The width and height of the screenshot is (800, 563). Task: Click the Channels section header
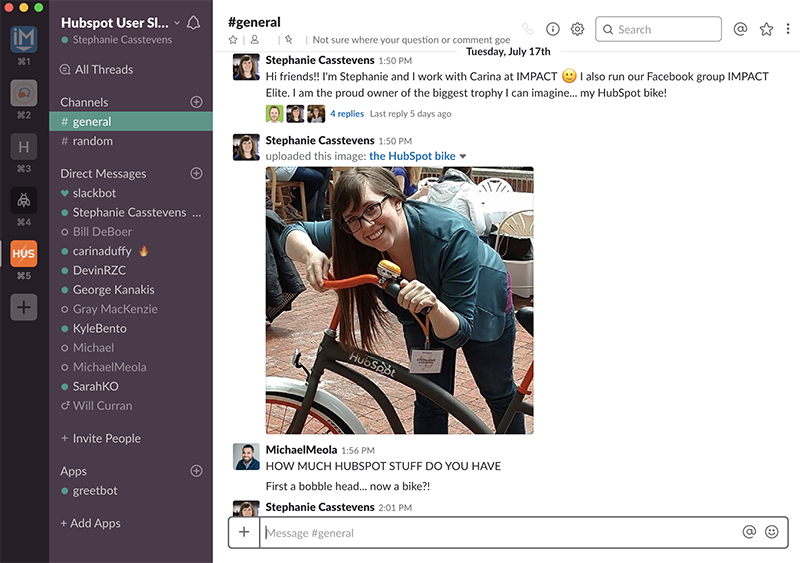click(x=84, y=102)
